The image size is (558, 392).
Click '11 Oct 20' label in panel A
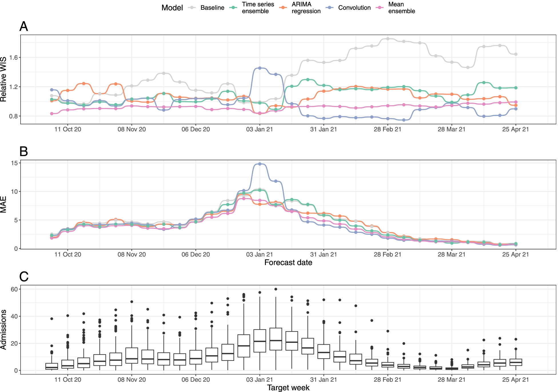pos(68,129)
